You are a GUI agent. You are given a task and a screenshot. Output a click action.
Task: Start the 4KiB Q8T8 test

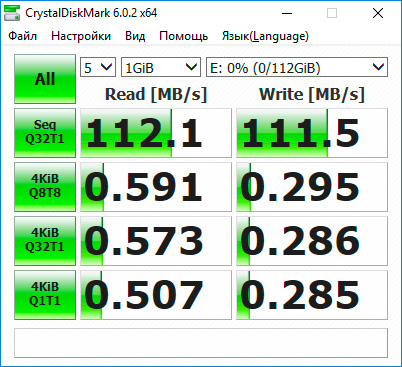click(45, 187)
